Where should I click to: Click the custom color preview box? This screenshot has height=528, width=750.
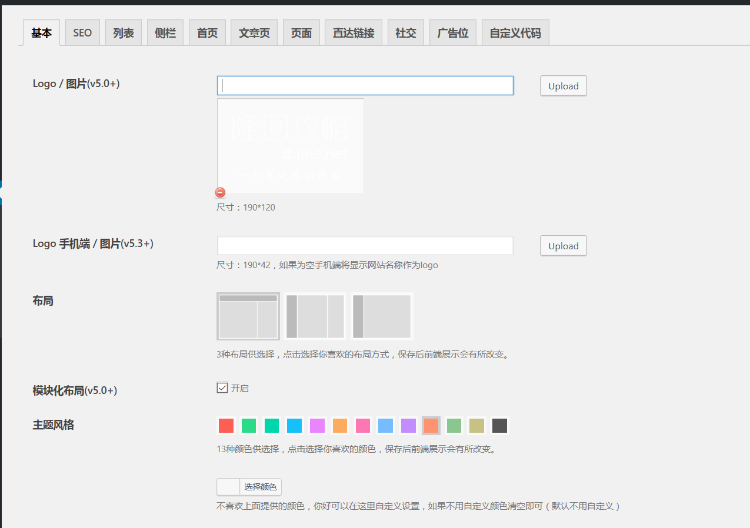[228, 487]
